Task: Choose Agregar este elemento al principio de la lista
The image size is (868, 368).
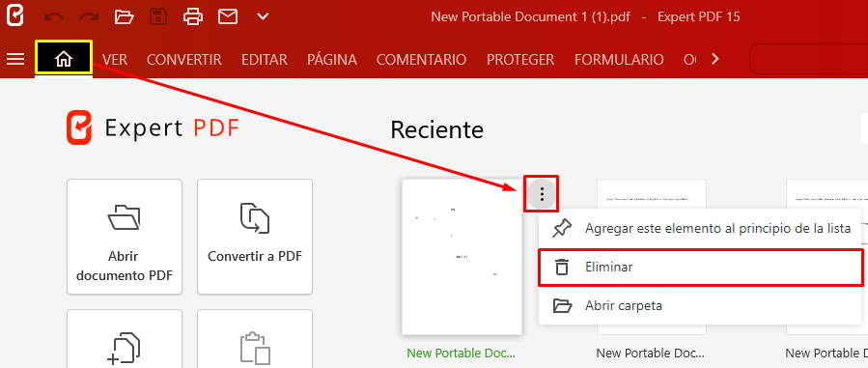Action: (x=700, y=229)
